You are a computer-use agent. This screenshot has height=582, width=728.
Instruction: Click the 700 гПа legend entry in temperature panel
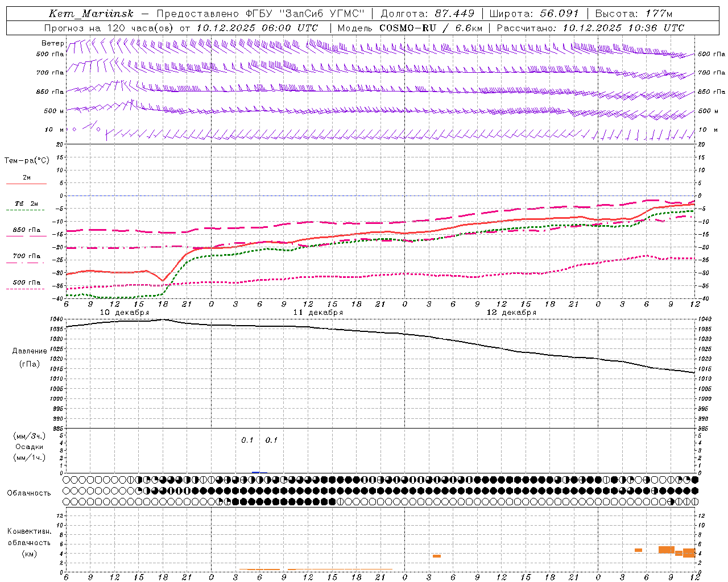27,256
